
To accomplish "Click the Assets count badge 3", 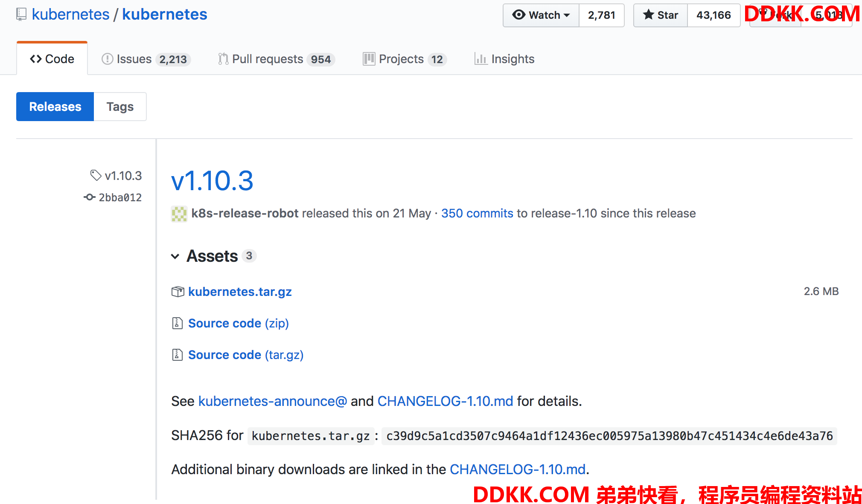I will 249,256.
